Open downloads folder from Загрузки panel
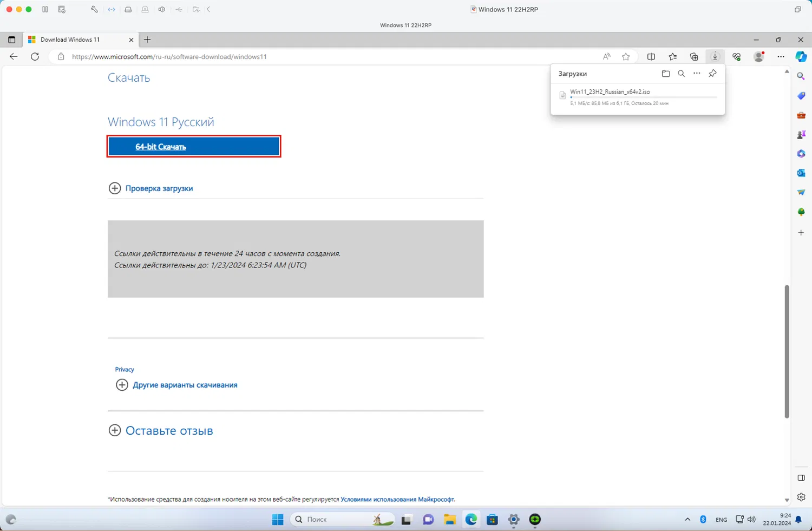 666,74
